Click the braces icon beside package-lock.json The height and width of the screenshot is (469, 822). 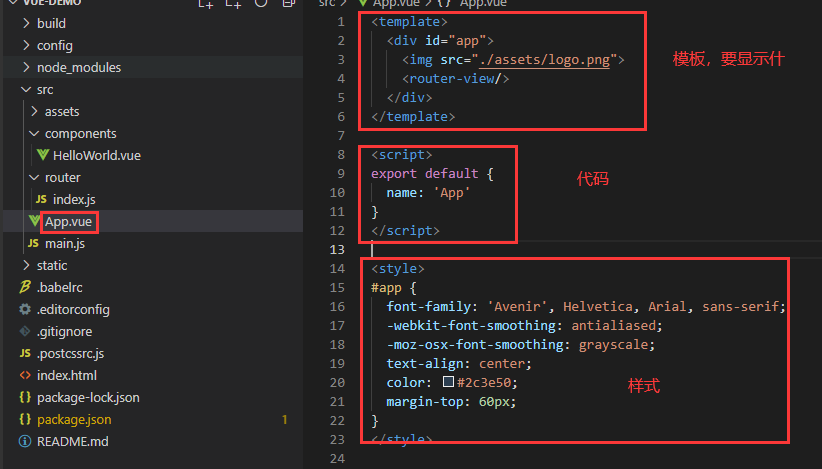[x=25, y=397]
